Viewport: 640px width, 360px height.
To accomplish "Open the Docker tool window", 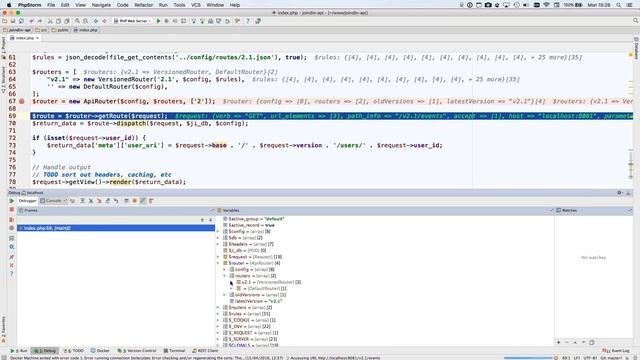I will point(100,351).
